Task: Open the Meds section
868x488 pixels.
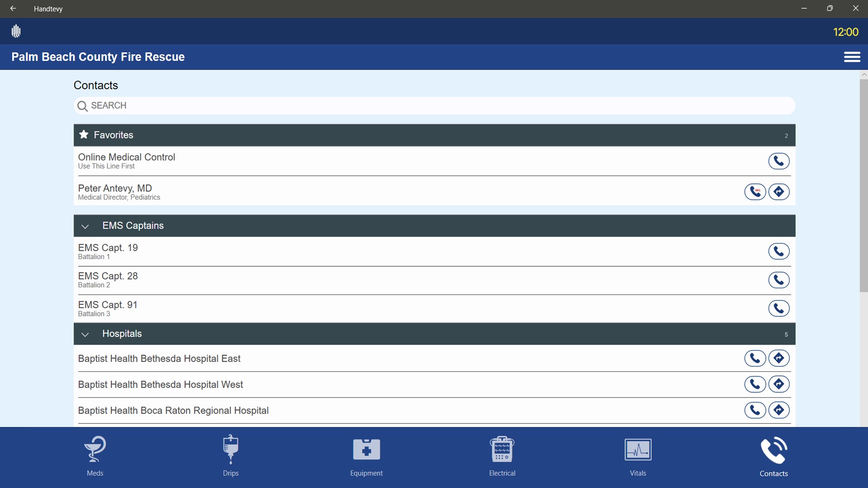Action: click(x=95, y=456)
